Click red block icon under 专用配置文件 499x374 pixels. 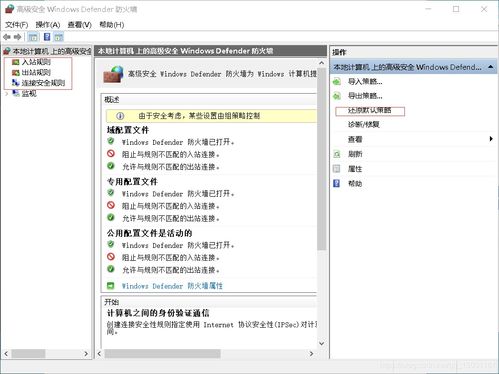tap(111, 205)
